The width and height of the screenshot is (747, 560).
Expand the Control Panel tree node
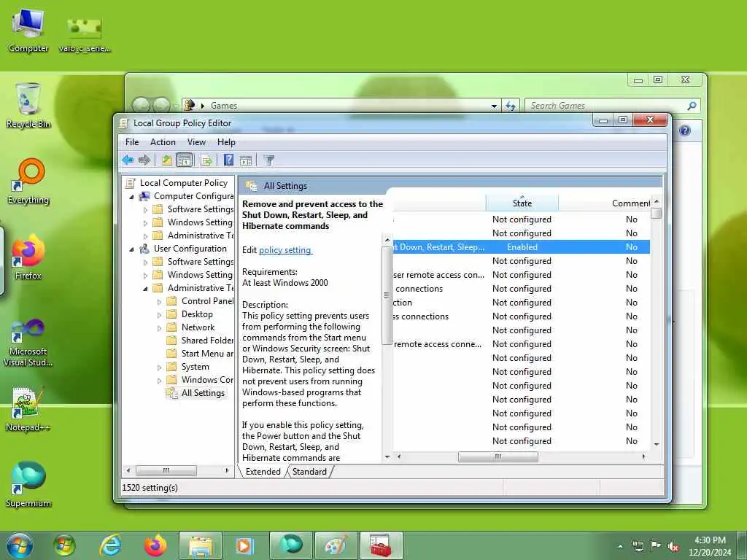coord(160,301)
